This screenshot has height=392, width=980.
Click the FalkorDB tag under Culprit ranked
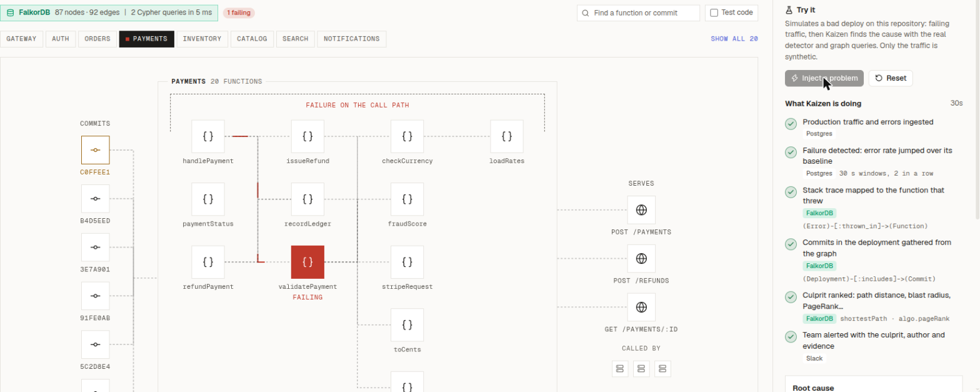pos(819,318)
